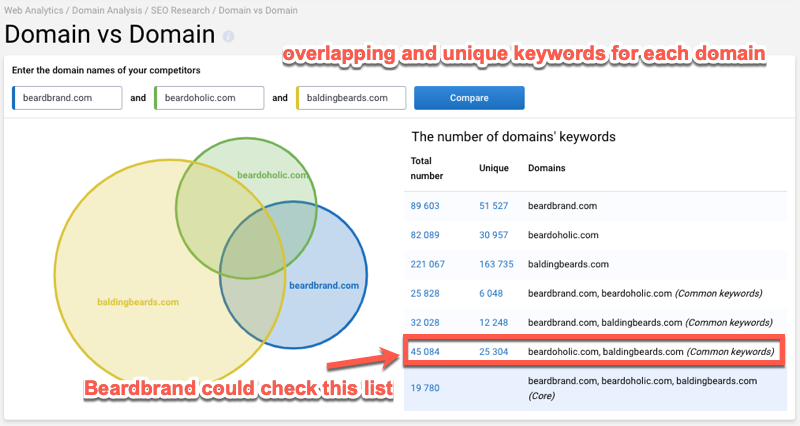Open common keywords total 32 028

(x=425, y=322)
